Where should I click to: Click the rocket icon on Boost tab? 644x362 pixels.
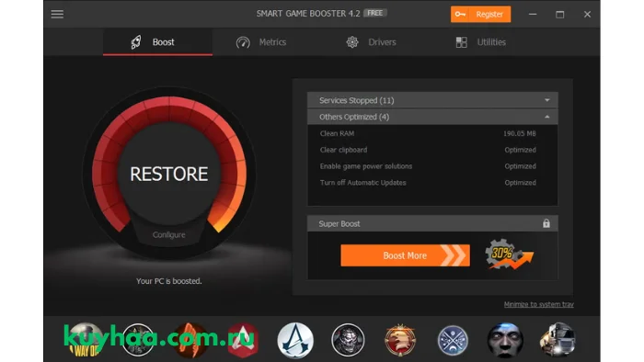coord(136,42)
